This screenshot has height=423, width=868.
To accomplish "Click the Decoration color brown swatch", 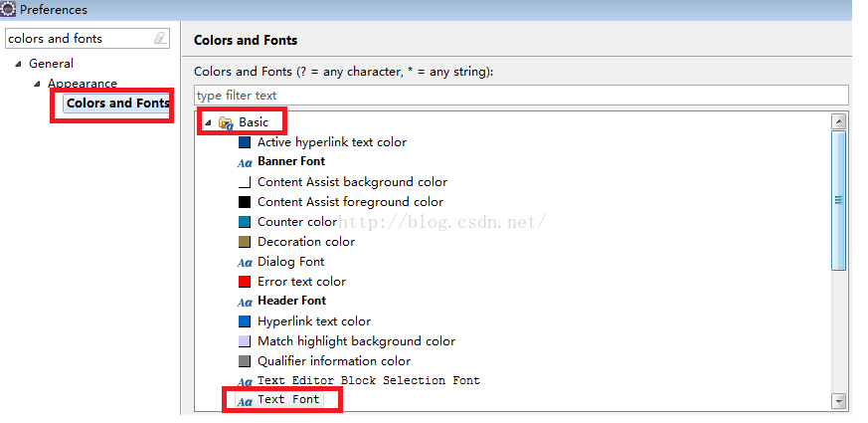I will [x=245, y=242].
